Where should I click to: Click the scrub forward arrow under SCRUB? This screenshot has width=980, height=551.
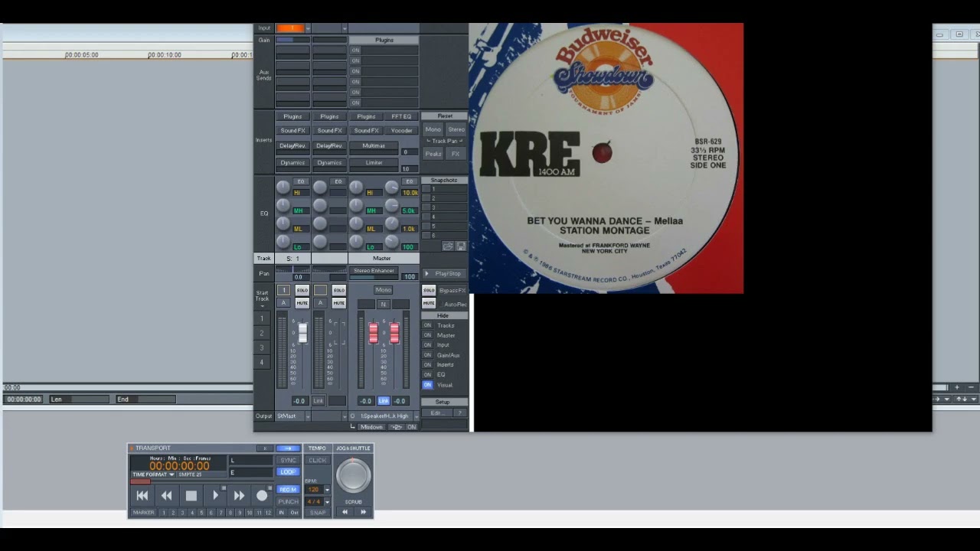coord(363,512)
